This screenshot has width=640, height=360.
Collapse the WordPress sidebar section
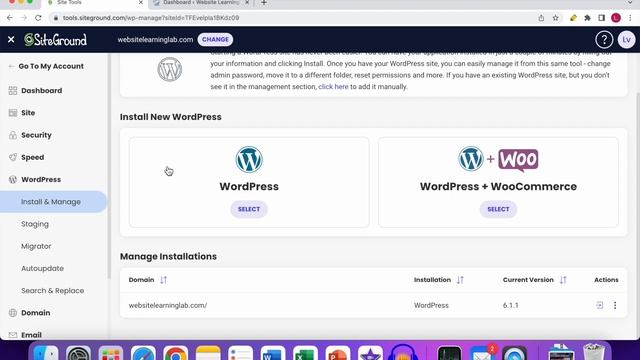pos(41,180)
